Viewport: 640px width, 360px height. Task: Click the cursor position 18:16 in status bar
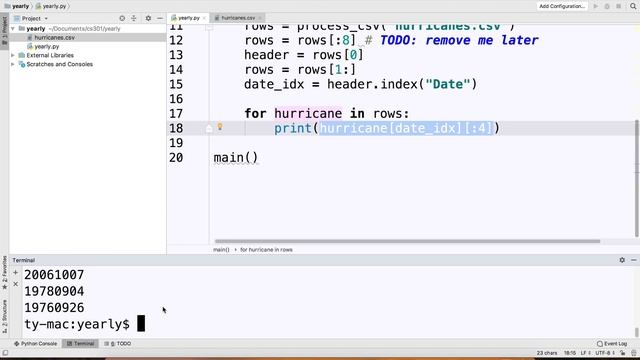570,353
